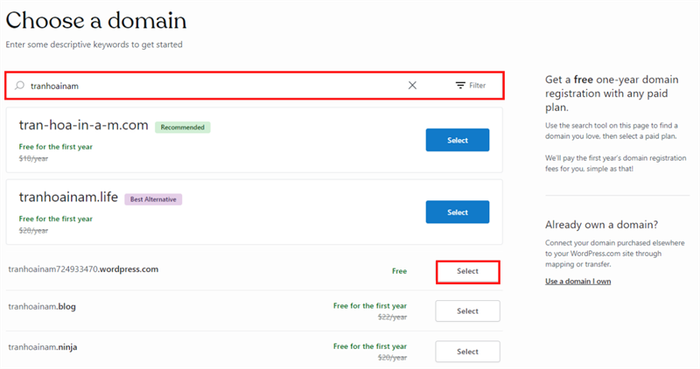Screen dimensions: 700x369
Task: Select the free wordpress.com subdomain
Action: pyautogui.click(x=467, y=272)
